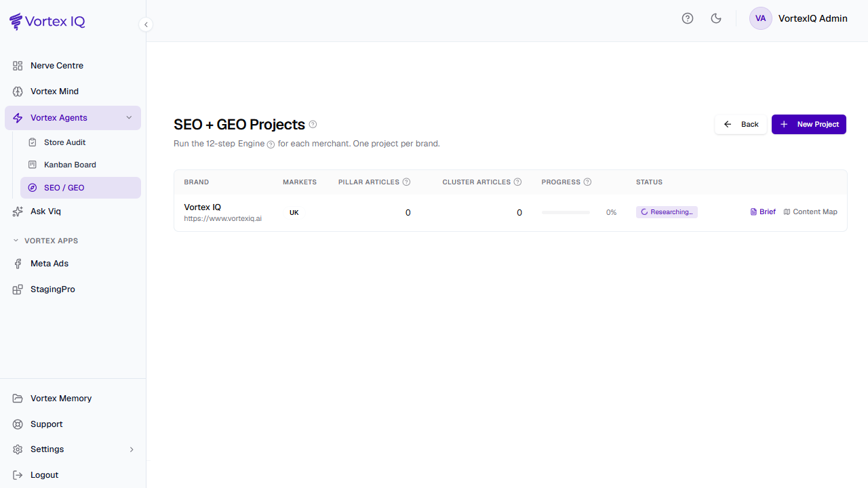Viewport: 868px width, 488px height.
Task: Open https://www.vortexiq.ai URL text
Action: pyautogui.click(x=222, y=219)
